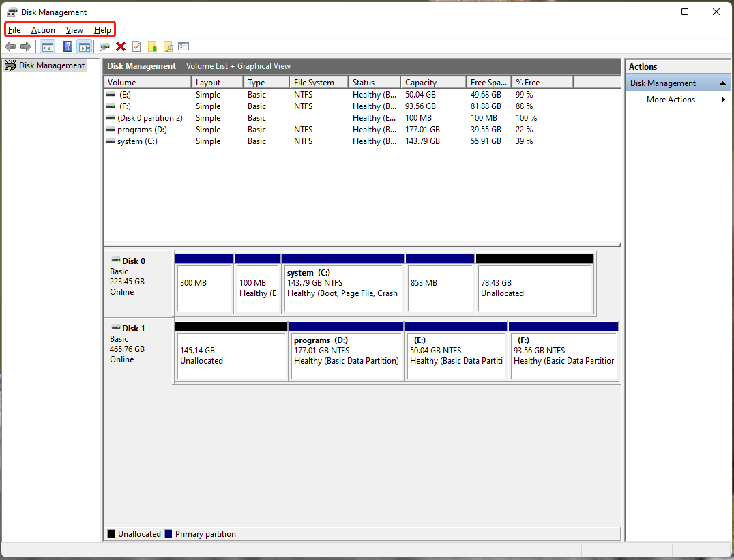Click the 50.04 GB capacity cell
The image size is (734, 560).
[x=420, y=95]
